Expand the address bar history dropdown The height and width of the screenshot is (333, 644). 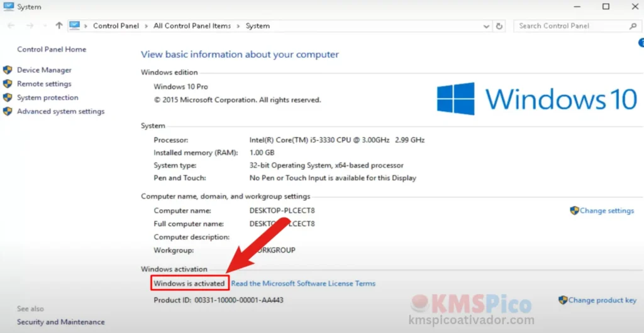(486, 26)
